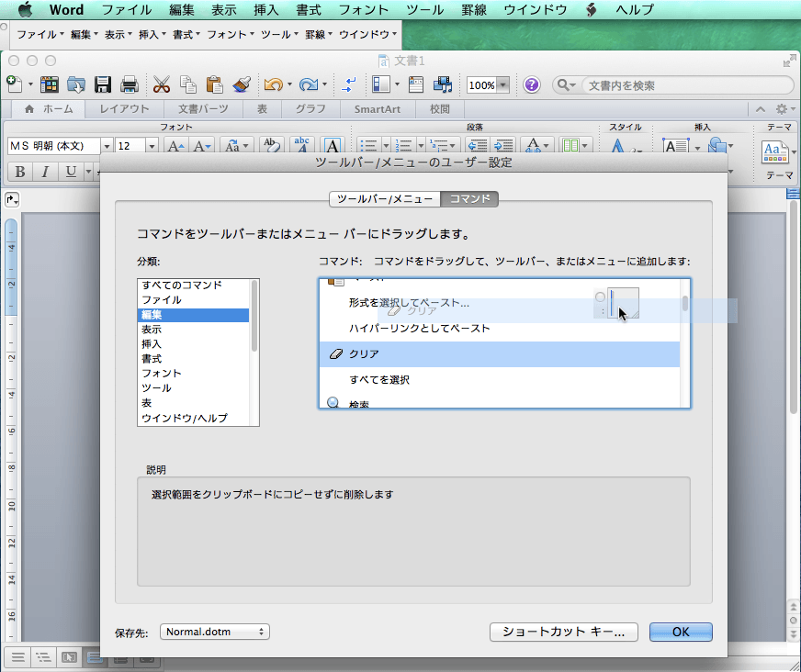The image size is (801, 672).
Task: Open the ヘルプ menu in Mac menu bar
Action: (x=634, y=9)
